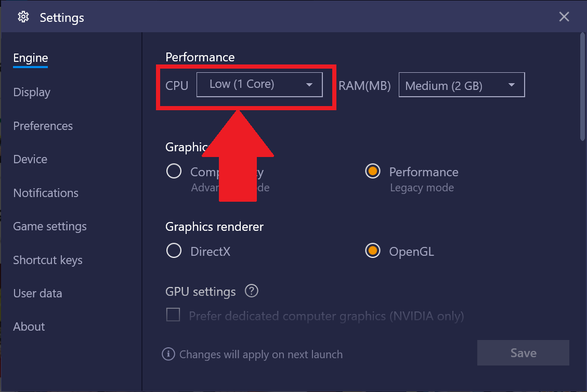
Task: Open Game settings section
Action: click(x=50, y=227)
